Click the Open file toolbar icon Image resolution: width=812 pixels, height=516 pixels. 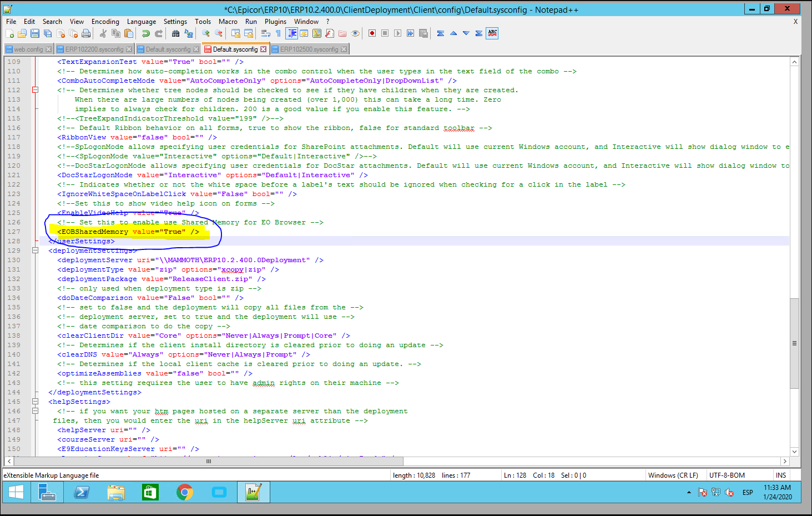click(22, 33)
